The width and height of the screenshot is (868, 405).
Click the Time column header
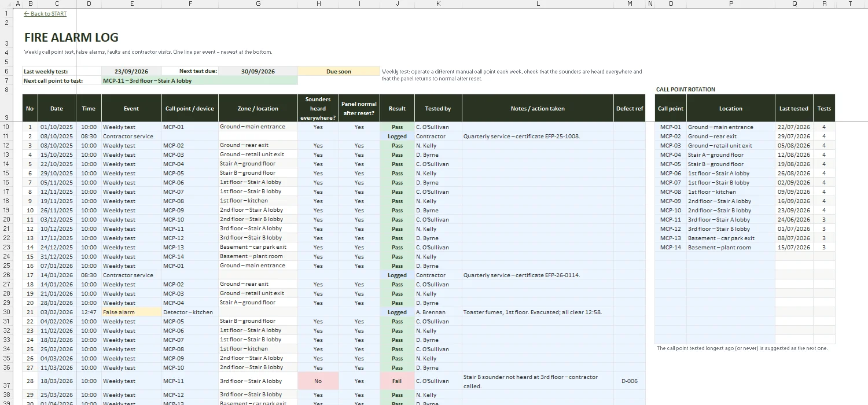tap(89, 108)
